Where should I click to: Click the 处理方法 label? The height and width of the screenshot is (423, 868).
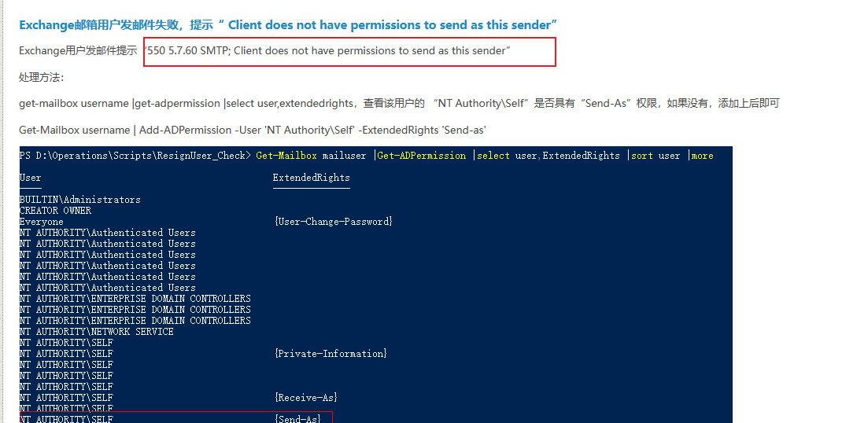42,77
